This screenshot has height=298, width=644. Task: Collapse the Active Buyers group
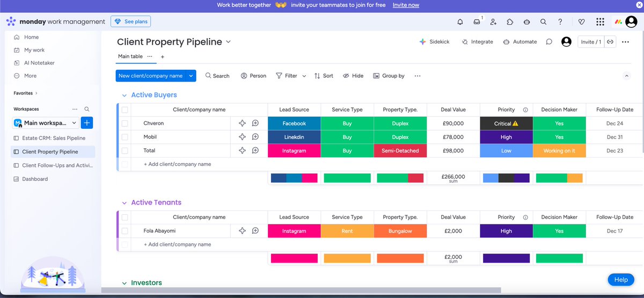124,96
